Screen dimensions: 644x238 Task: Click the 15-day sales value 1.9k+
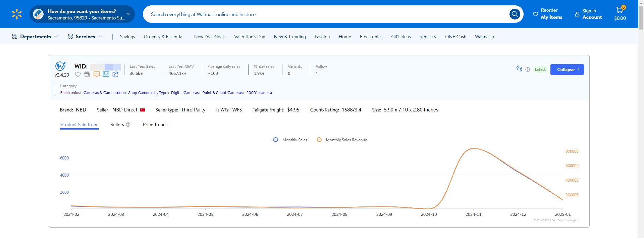[259, 74]
